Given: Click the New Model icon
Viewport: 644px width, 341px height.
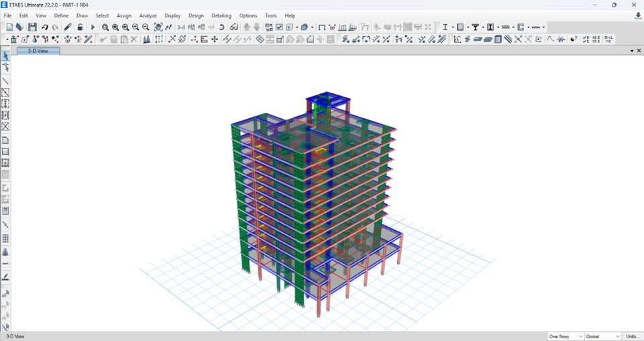Looking at the screenshot, I should [9, 28].
